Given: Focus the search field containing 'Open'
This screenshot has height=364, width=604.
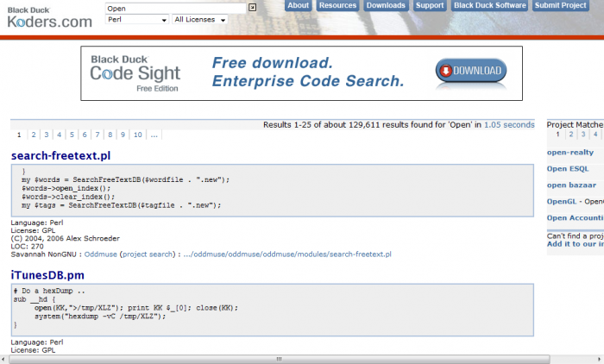Looking at the screenshot, I should tap(176, 8).
